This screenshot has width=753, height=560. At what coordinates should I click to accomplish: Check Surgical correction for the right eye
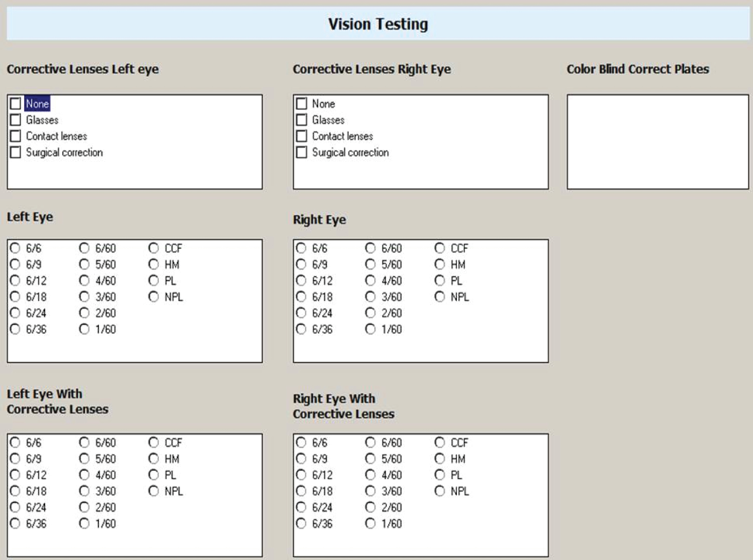[302, 152]
